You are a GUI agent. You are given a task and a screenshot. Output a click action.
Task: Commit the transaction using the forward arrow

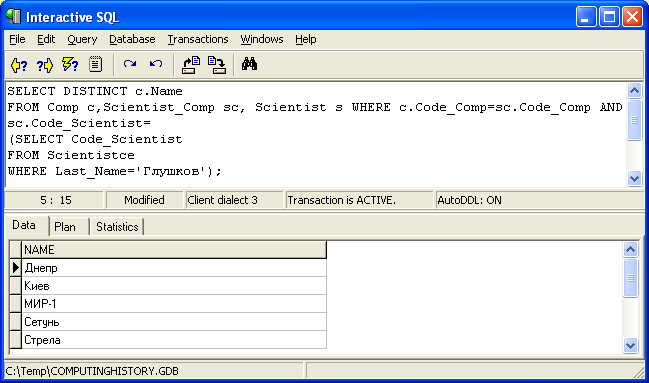click(x=130, y=64)
